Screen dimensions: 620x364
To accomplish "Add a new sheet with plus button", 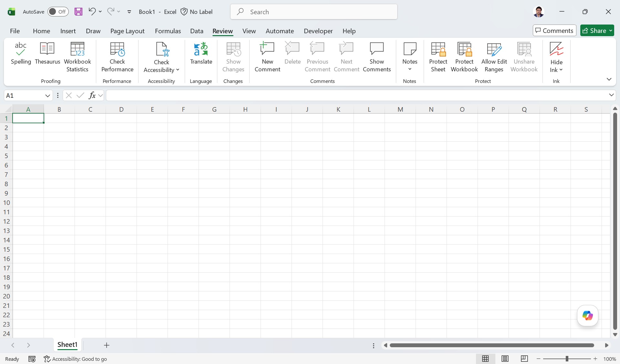I will pos(107,345).
